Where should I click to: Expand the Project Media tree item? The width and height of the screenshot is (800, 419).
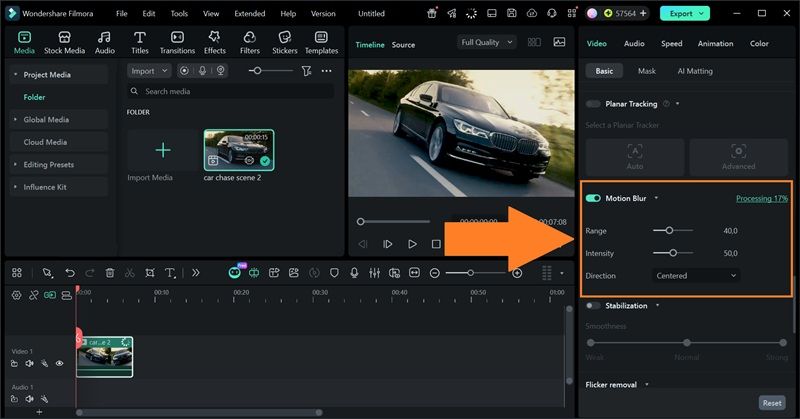tap(16, 75)
